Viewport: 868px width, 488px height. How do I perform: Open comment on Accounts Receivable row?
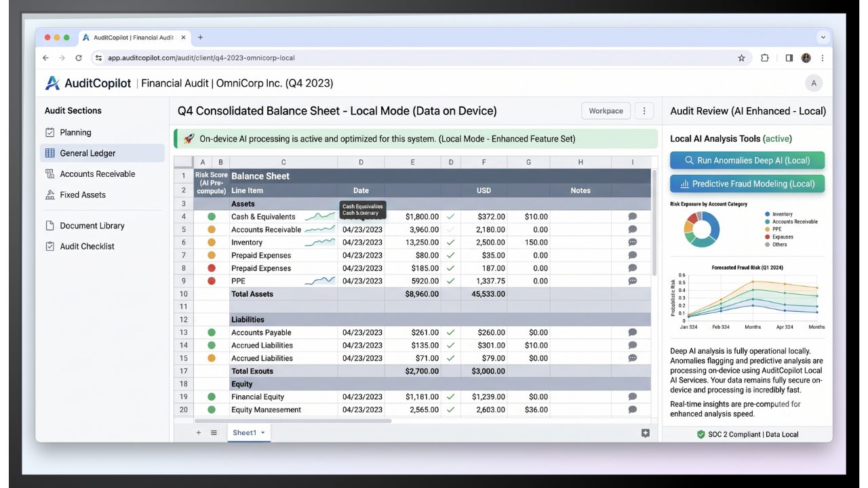632,230
